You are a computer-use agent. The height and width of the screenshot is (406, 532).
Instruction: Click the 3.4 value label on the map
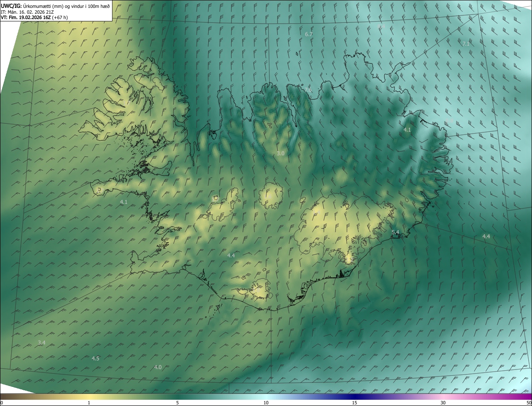pos(42,342)
